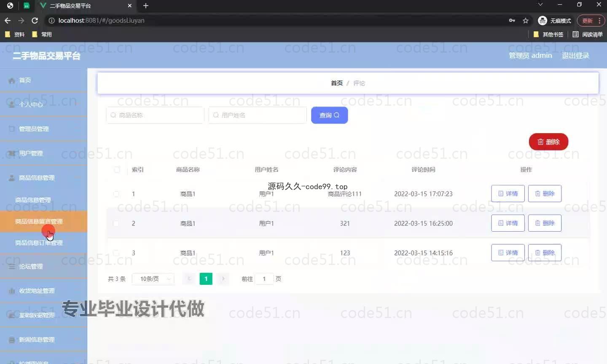Delete the comment 123 row
This screenshot has height=364, width=607.
[x=545, y=252]
